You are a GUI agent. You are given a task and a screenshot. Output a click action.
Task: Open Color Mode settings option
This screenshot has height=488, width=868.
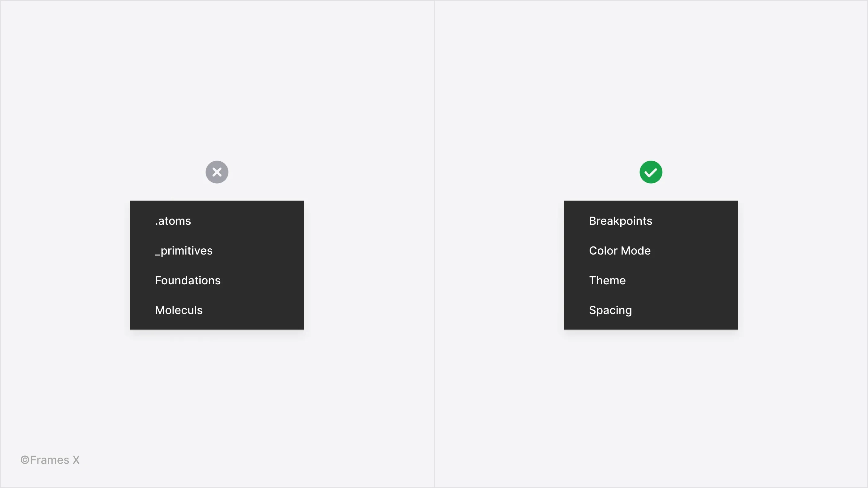point(620,250)
